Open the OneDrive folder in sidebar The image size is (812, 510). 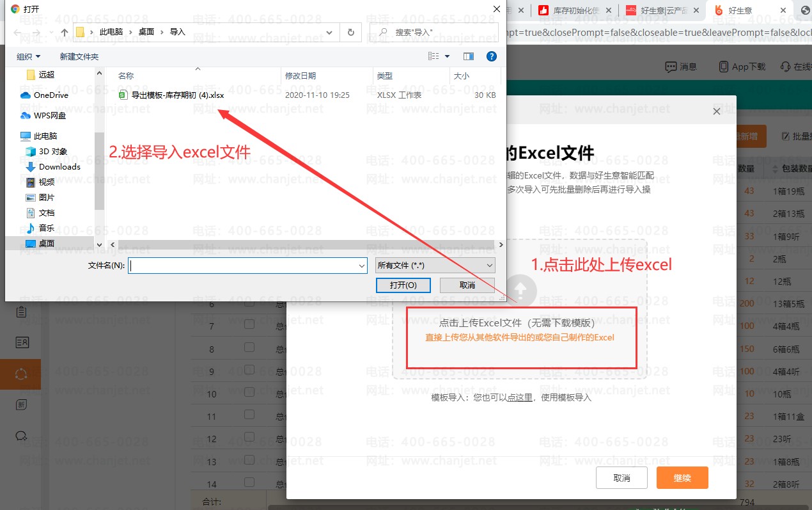point(51,95)
